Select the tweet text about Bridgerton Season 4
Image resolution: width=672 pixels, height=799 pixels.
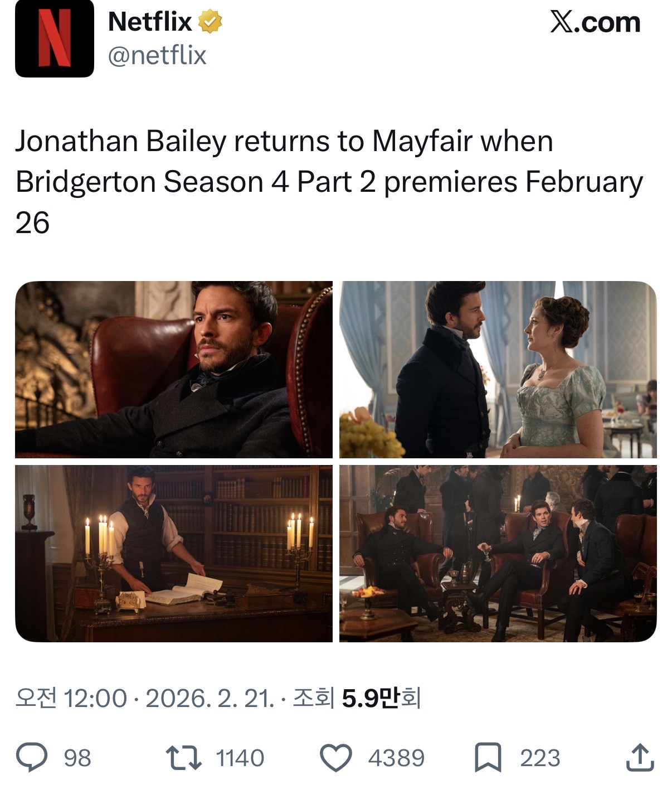click(x=329, y=182)
